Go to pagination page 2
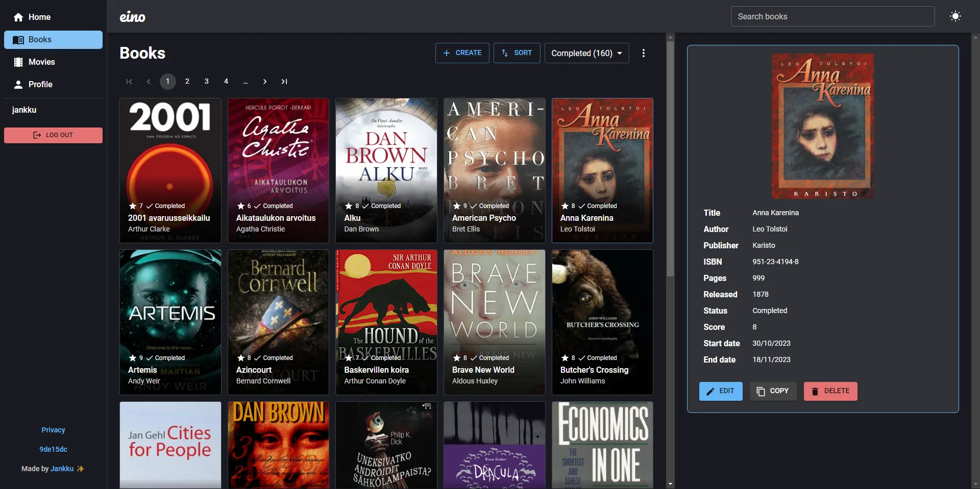 click(187, 82)
